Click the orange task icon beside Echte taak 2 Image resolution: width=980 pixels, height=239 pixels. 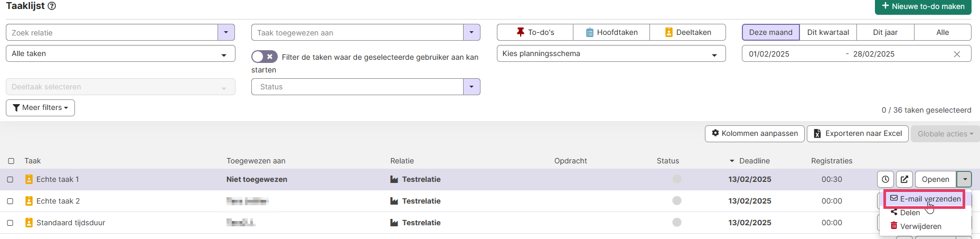[x=29, y=201]
